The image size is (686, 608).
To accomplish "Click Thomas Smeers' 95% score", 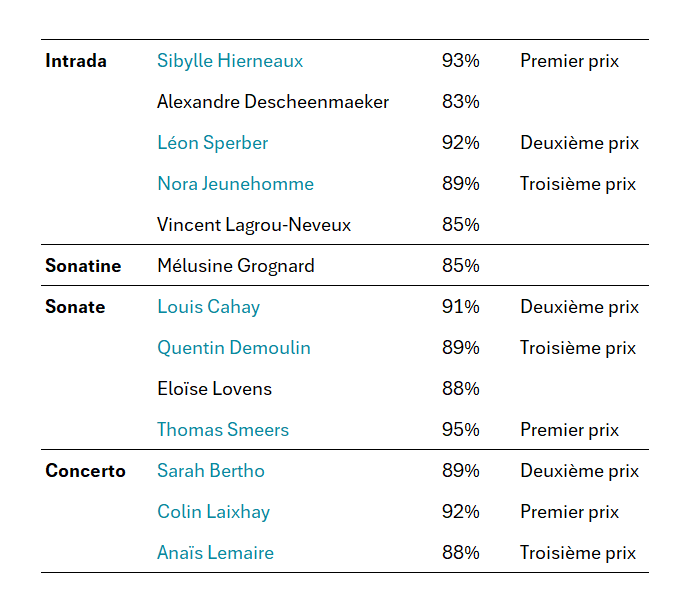I will (x=460, y=430).
